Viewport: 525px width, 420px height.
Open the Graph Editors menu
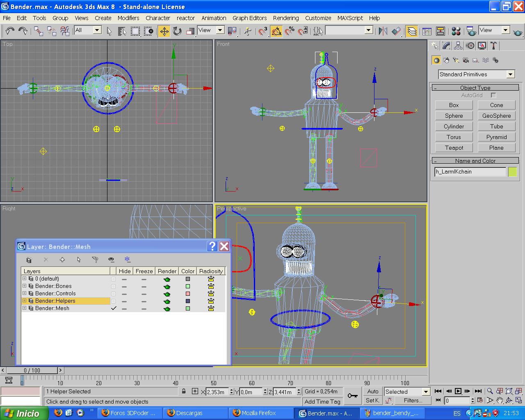click(x=249, y=18)
